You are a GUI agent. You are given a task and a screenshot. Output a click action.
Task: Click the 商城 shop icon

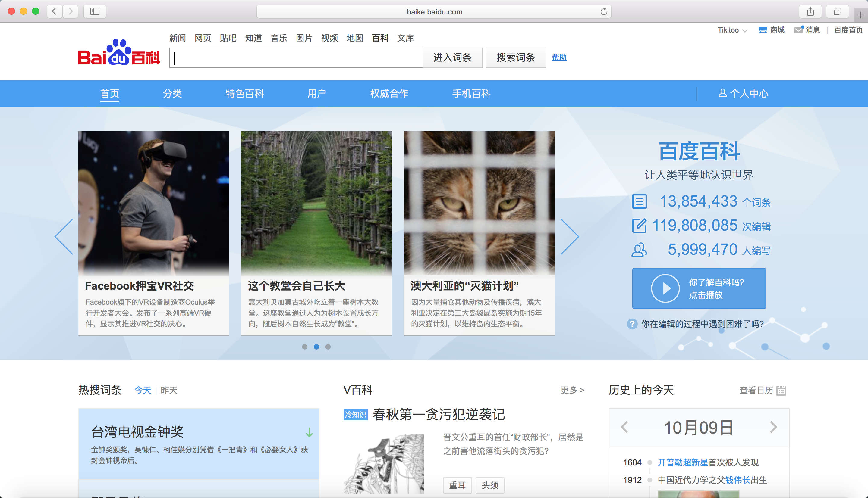coord(763,30)
